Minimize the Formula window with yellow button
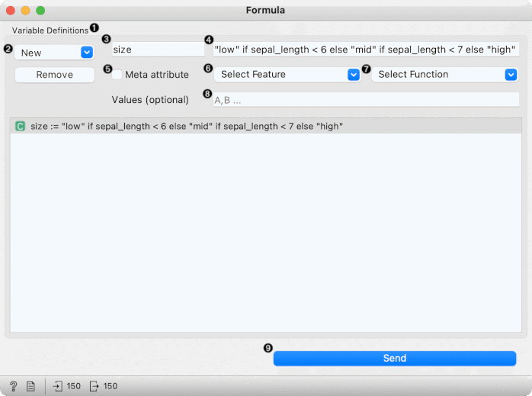This screenshot has width=532, height=396. [25, 11]
